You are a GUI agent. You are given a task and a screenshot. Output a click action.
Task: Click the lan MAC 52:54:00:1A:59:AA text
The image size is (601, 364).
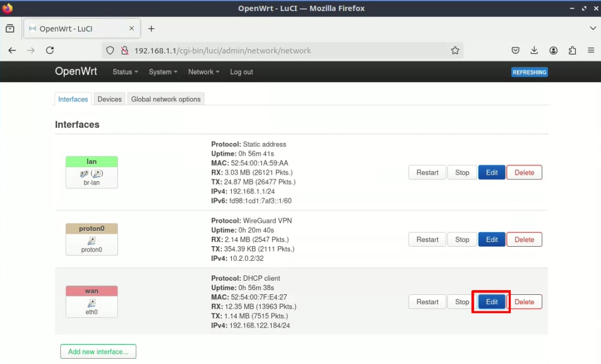pos(249,163)
